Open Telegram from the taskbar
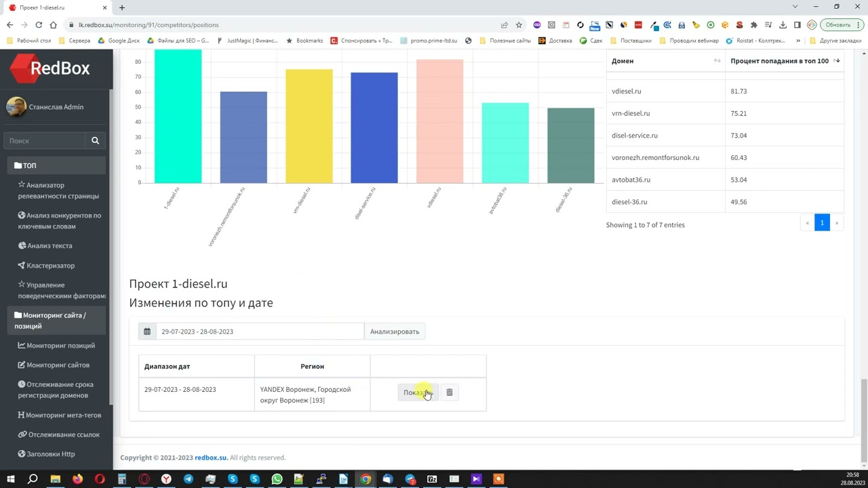Screen dimensions: 868x488 click(x=188, y=479)
